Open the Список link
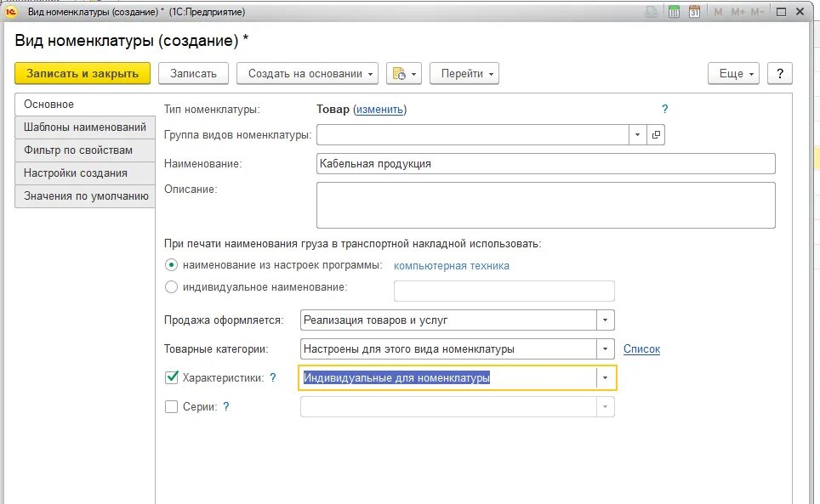The height and width of the screenshot is (504, 820). [641, 348]
